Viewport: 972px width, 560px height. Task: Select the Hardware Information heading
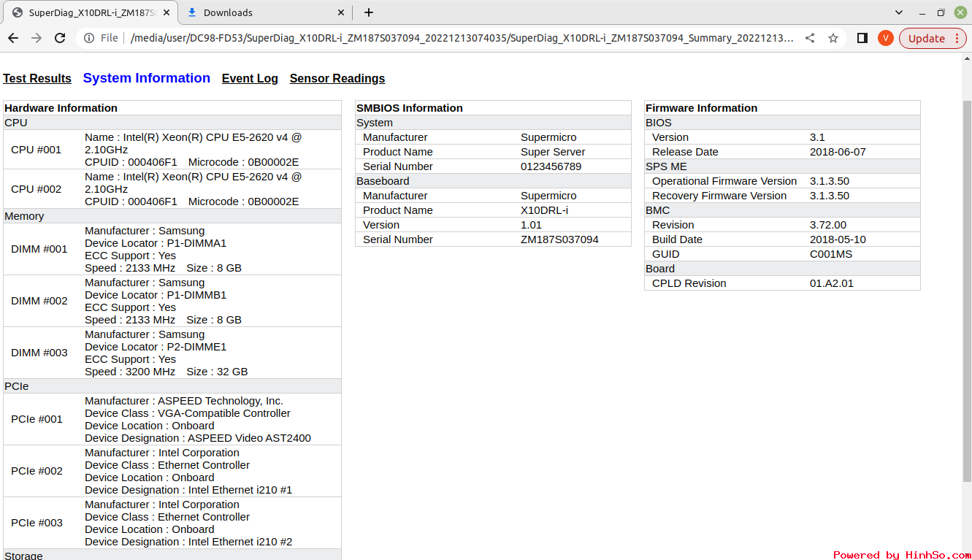click(x=61, y=108)
